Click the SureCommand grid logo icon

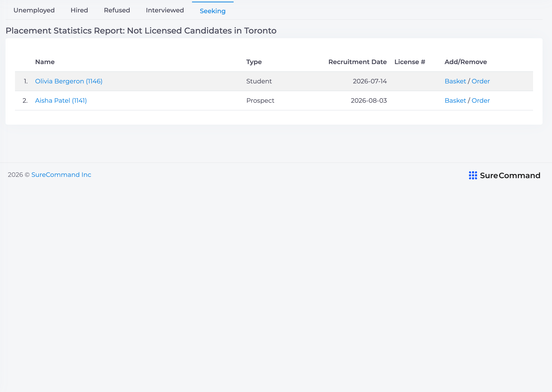(473, 175)
